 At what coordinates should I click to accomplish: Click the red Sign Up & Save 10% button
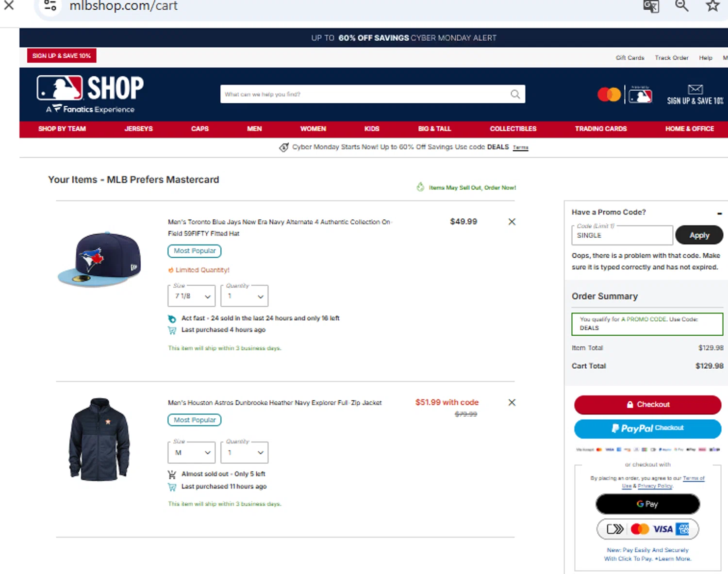pos(62,55)
